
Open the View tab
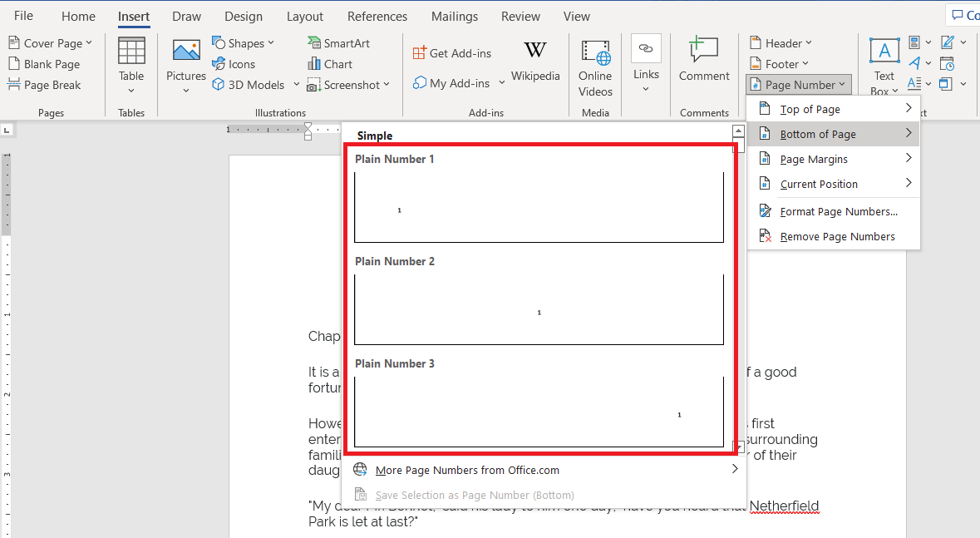coord(576,17)
